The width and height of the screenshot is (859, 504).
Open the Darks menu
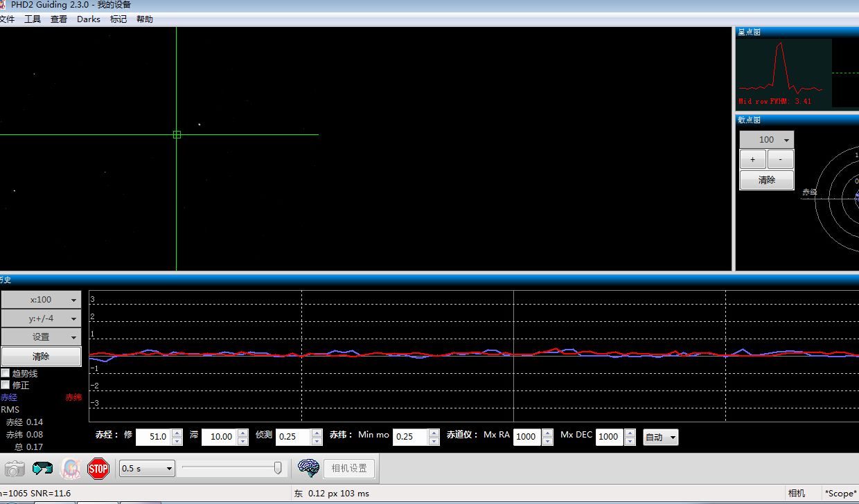[88, 19]
